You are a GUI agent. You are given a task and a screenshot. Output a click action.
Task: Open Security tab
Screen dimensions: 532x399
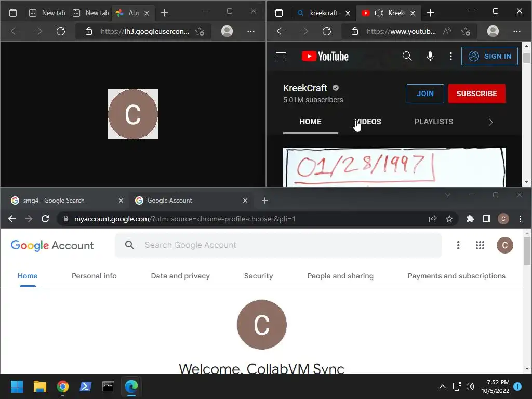point(258,276)
